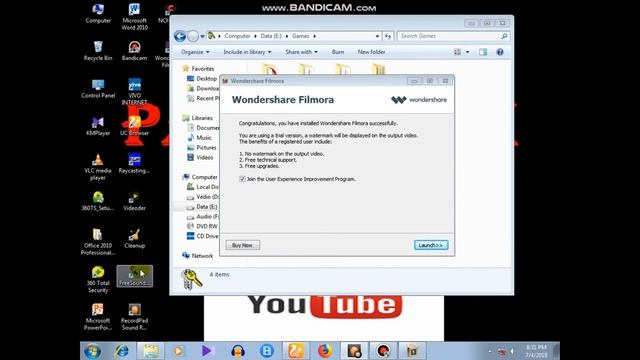The width and height of the screenshot is (640, 360).
Task: Click the Refresh button beside the address bar
Action: [x=388, y=36]
